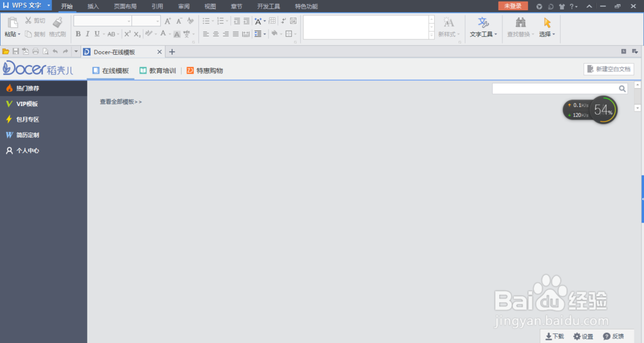644x343 pixels.
Task: Click the 查看全部模板>> link
Action: 121,102
